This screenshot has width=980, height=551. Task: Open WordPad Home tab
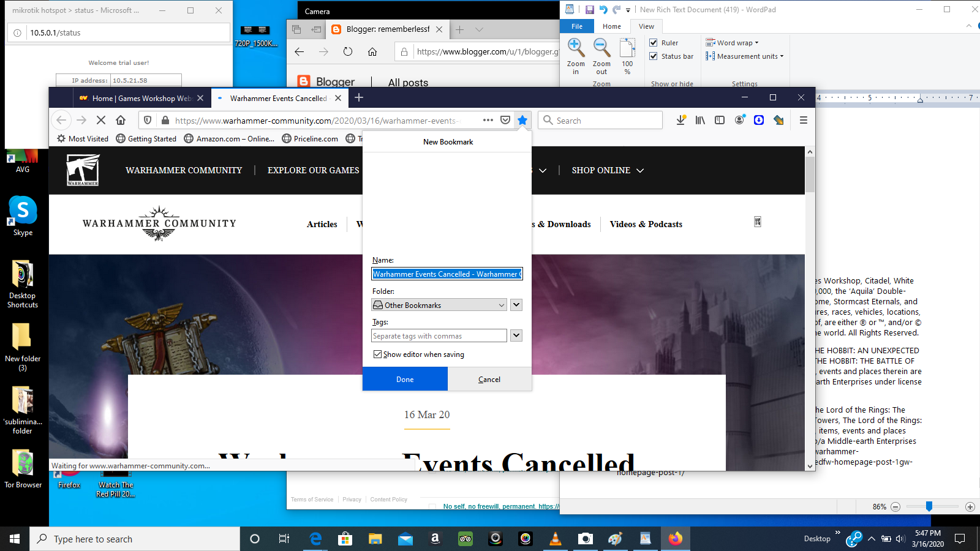pyautogui.click(x=611, y=26)
